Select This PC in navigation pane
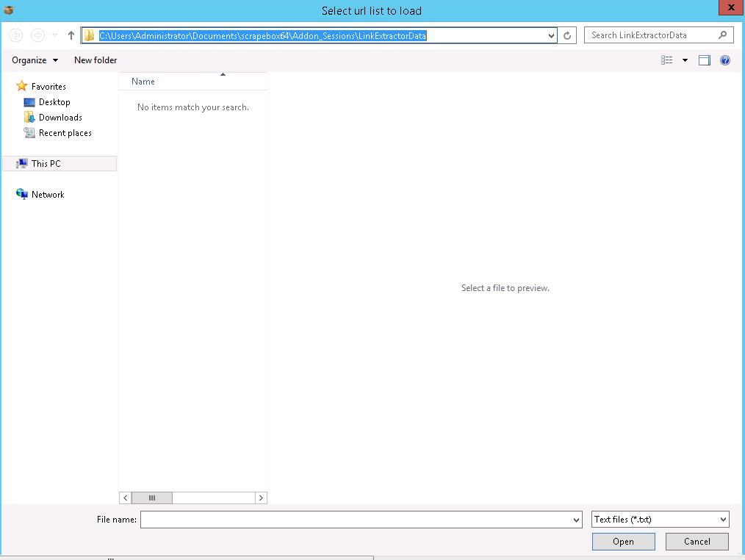This screenshot has height=560, width=745. [60, 164]
